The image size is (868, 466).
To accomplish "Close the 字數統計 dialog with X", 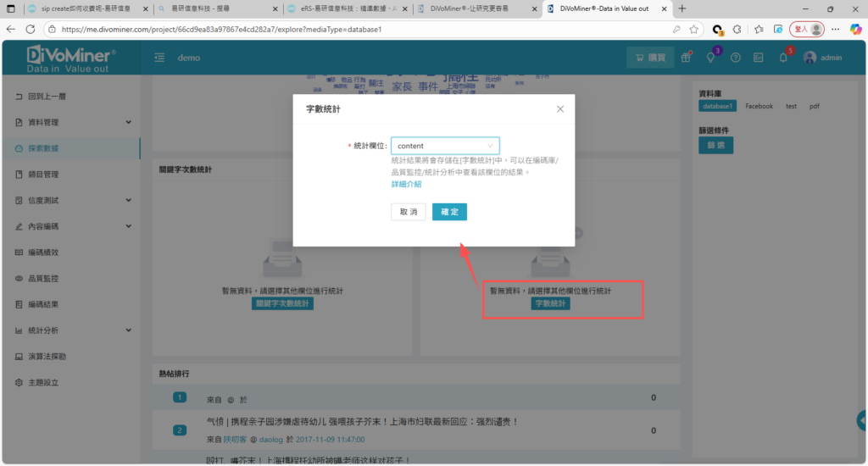I will tap(560, 109).
